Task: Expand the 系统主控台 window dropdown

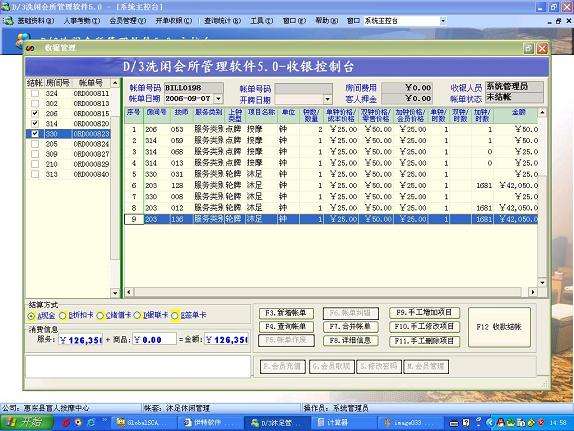Action: pos(443,21)
